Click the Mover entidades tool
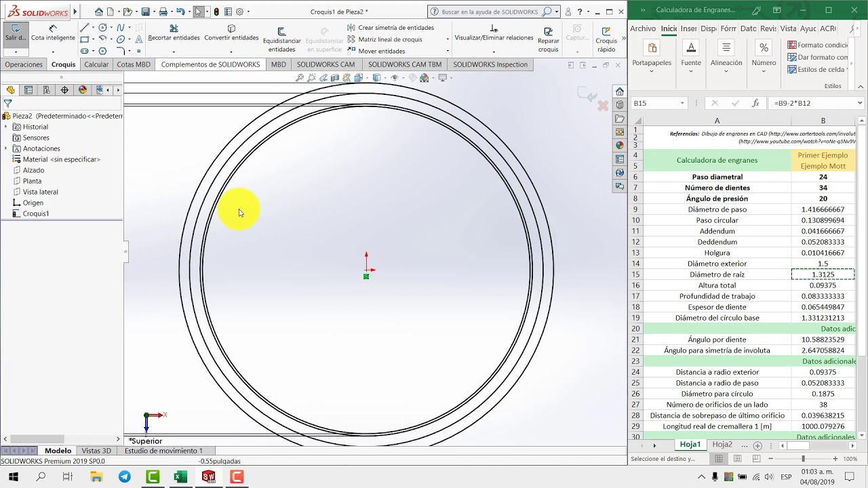Image resolution: width=868 pixels, height=488 pixels. click(376, 51)
